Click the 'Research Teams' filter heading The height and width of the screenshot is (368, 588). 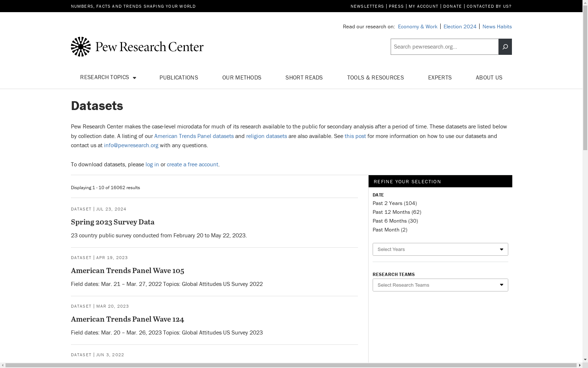pyautogui.click(x=394, y=275)
